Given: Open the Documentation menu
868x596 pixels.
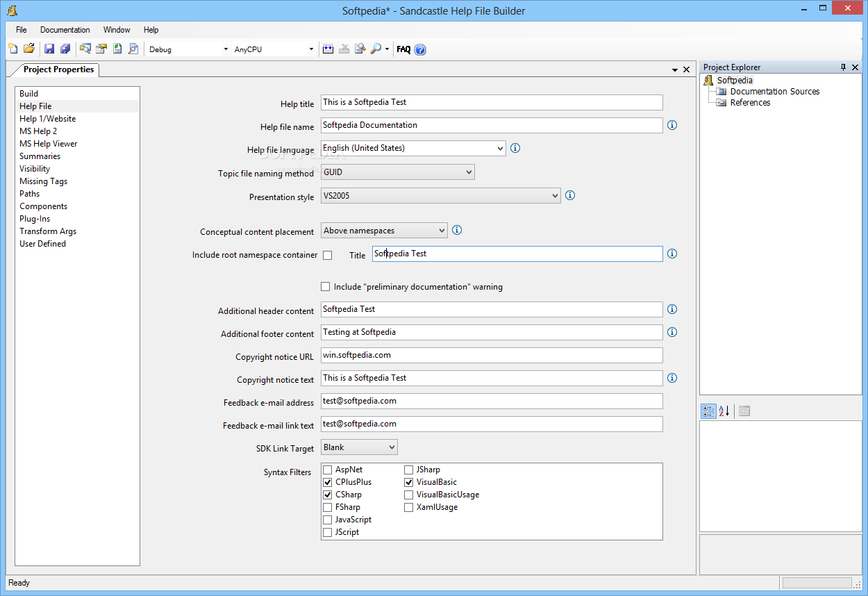Looking at the screenshot, I should click(65, 30).
